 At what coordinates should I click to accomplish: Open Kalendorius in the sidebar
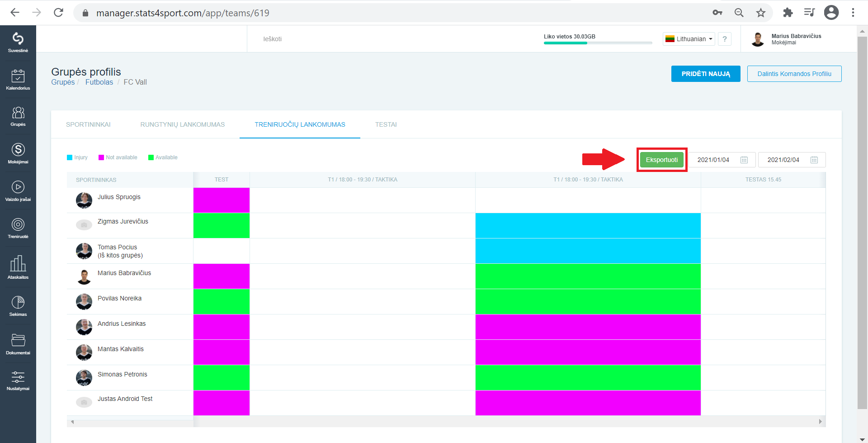(x=18, y=80)
